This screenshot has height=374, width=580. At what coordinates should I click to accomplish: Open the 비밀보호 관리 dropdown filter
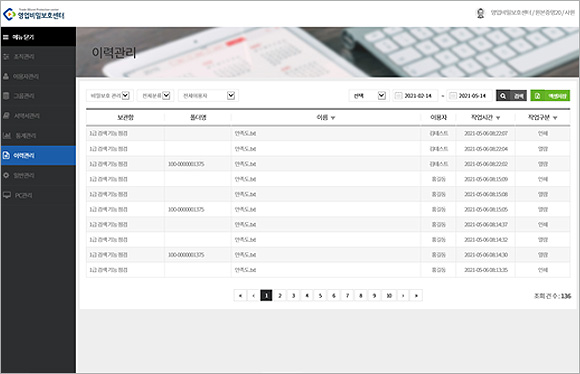click(109, 96)
